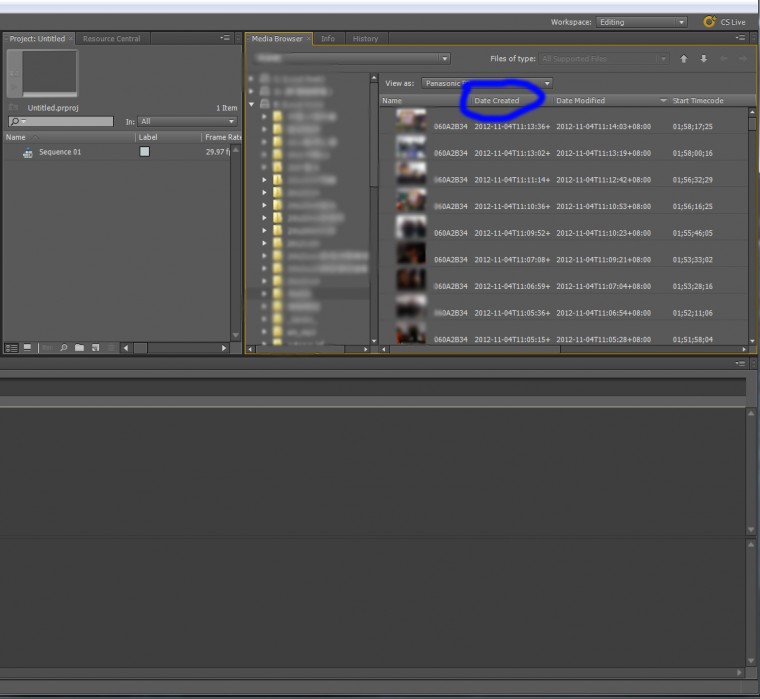Image resolution: width=760 pixels, height=699 pixels.
Task: Open the Project panel flyout menu
Action: click(225, 38)
